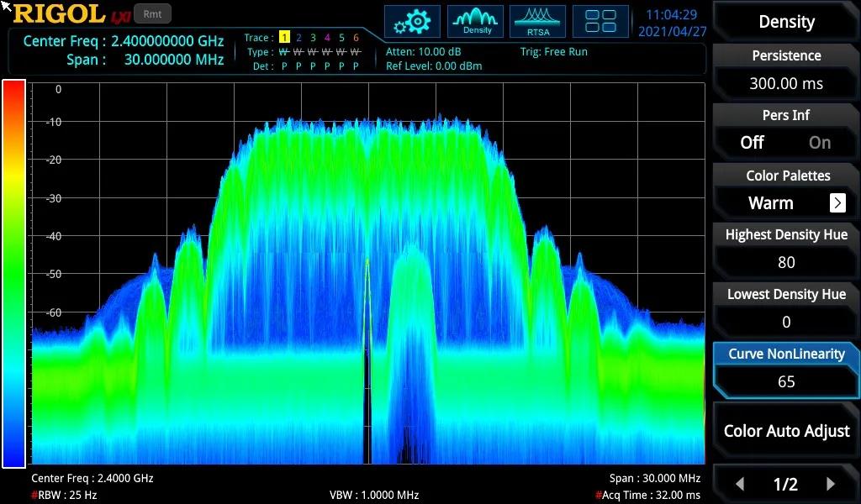The width and height of the screenshot is (861, 504).
Task: Go to previous menu page arrow
Action: (x=740, y=484)
